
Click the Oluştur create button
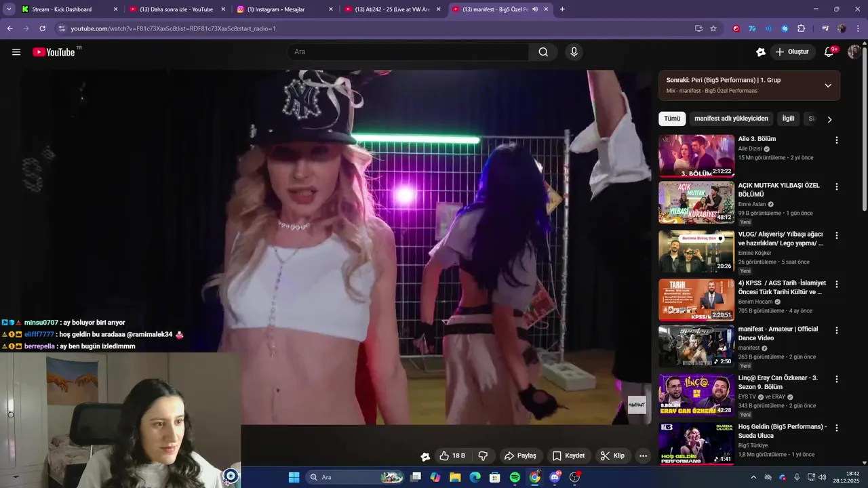(792, 52)
